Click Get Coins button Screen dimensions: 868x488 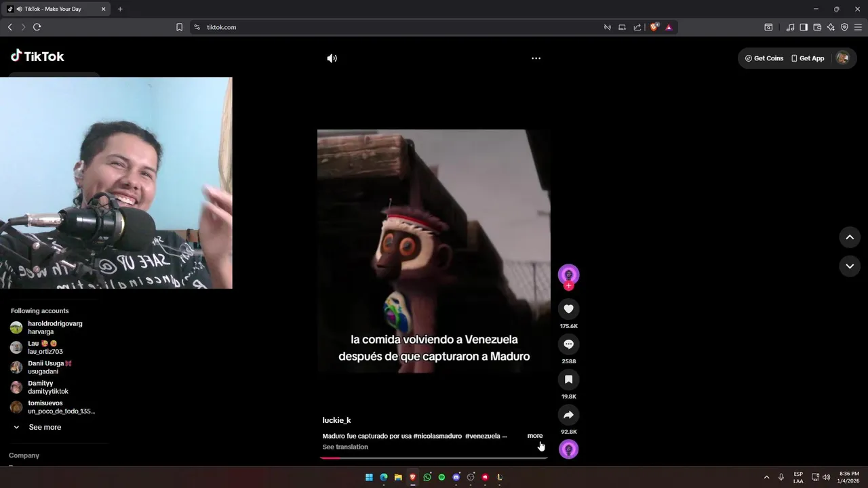point(764,58)
